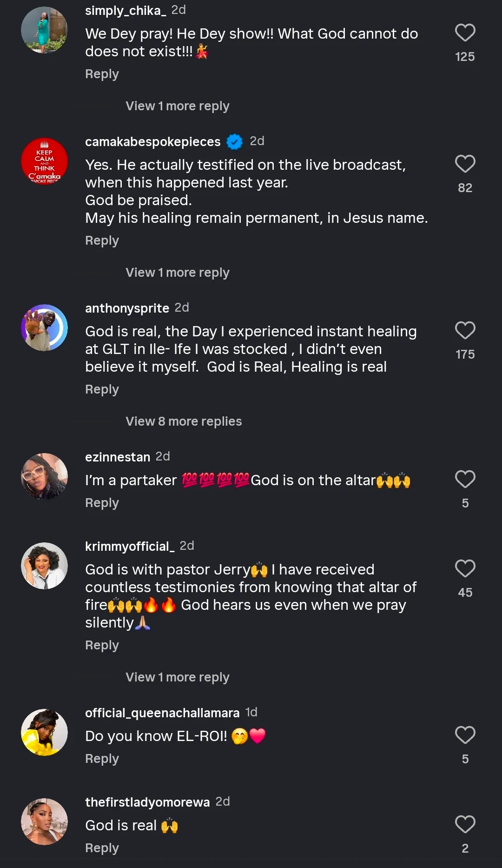
Task: Open the anthonysprite username profile link
Action: click(127, 308)
